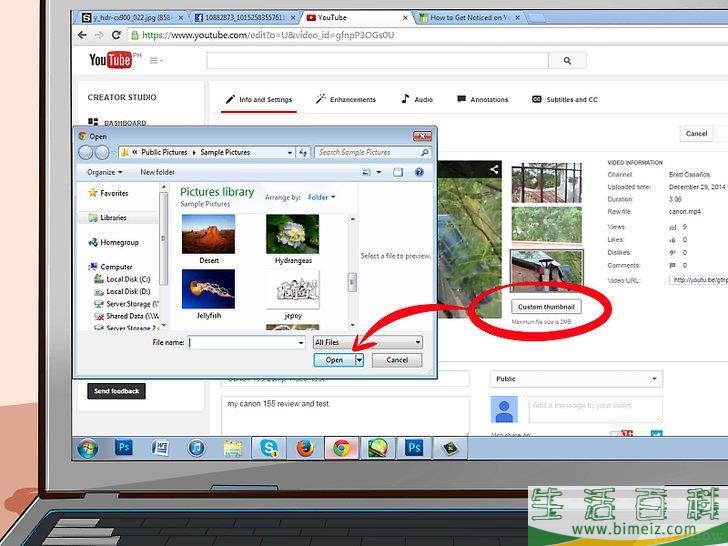Click the share icon on video preview

(494, 169)
